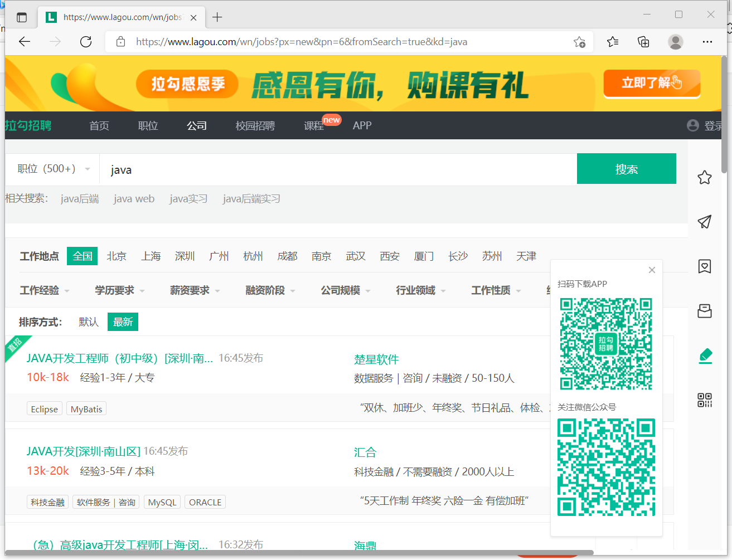Open the 课程 navigation item
This screenshot has width=732, height=560.
pyautogui.click(x=314, y=126)
